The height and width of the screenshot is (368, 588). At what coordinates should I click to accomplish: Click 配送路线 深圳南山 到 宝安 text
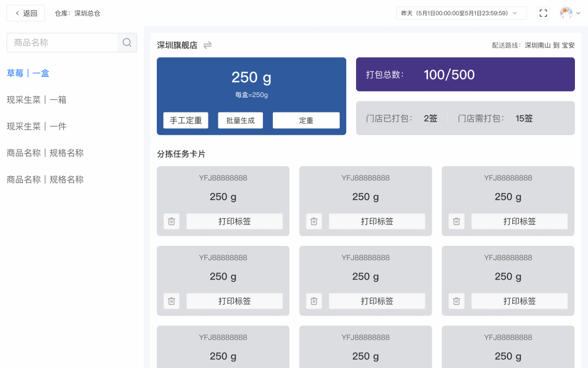tap(533, 45)
